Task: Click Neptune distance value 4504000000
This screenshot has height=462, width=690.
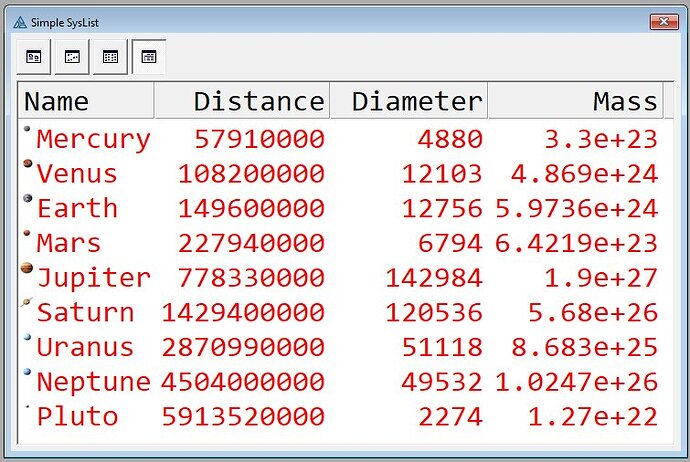Action: pyautogui.click(x=243, y=382)
